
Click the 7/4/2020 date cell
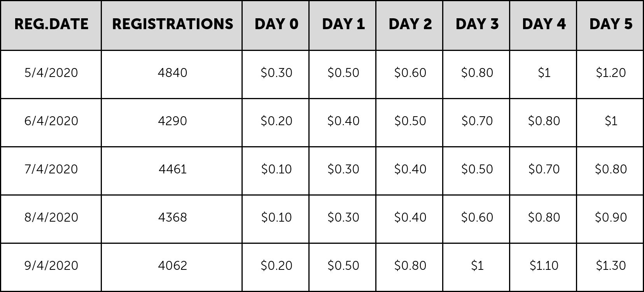coord(51,171)
